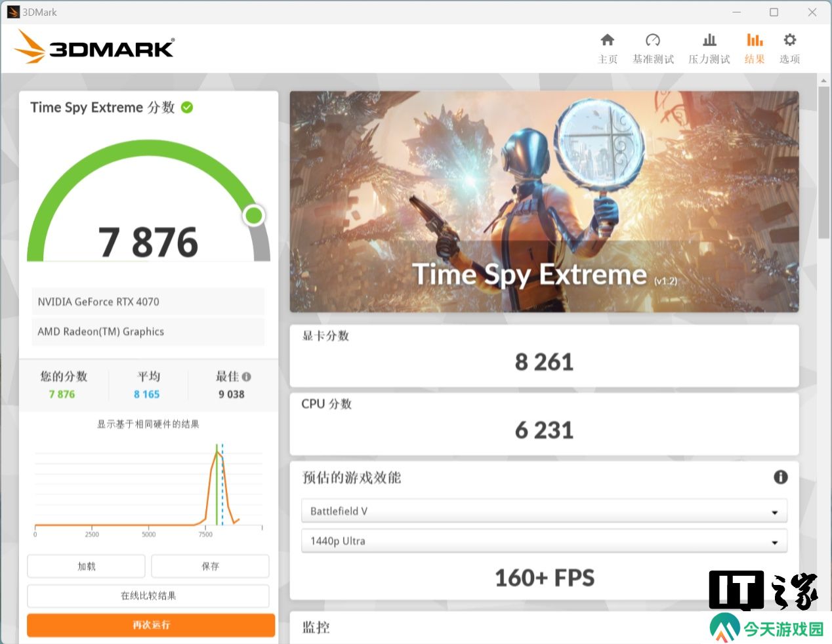Open the Battlefield V game dropdown
The height and width of the screenshot is (644, 832).
[544, 511]
